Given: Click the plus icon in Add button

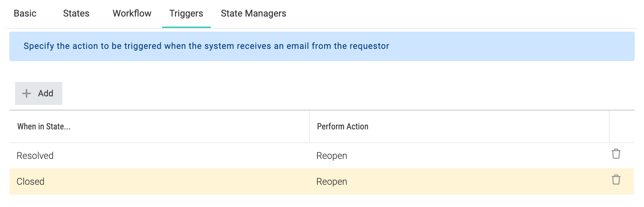Looking at the screenshot, I should [27, 93].
